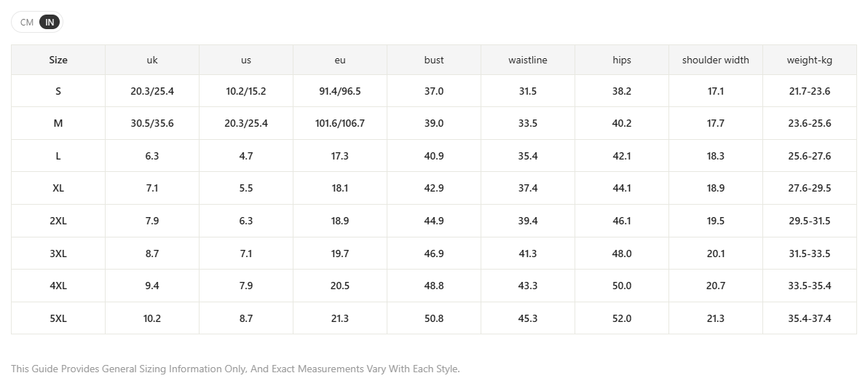This screenshot has height=389, width=868.
Task: Click the 31.5-33.5 weight value
Action: pos(809,254)
